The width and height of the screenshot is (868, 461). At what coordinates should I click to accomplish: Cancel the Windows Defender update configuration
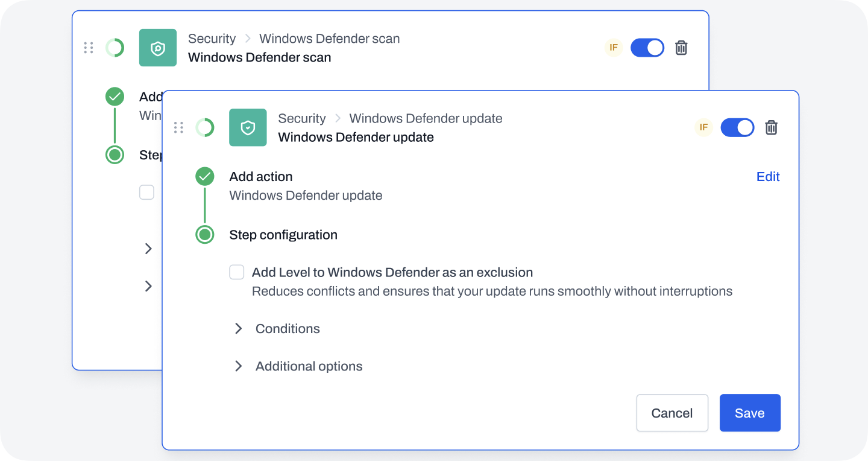[672, 413]
